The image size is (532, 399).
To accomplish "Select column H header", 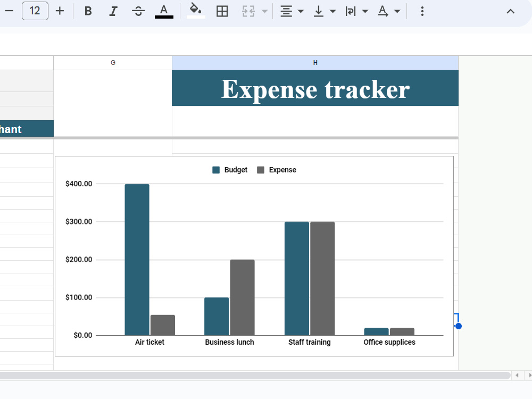I will click(x=315, y=63).
